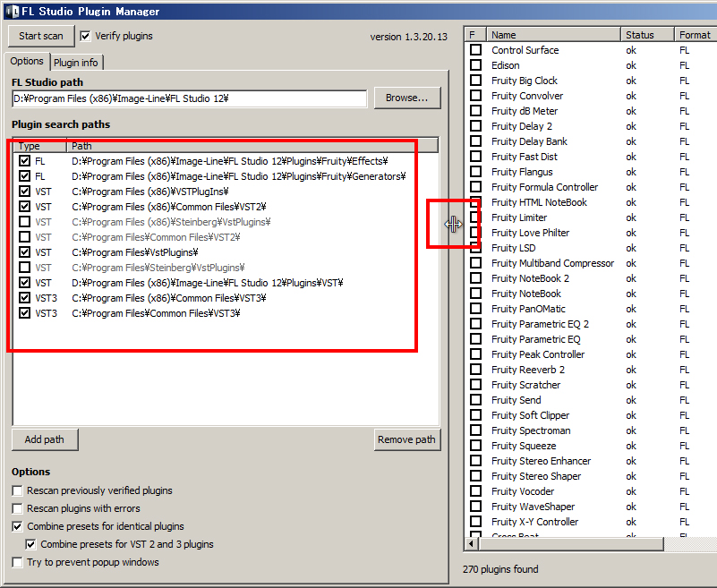Tick the favorite checkbox for Fruity Vocoder
Screen dimensions: 717x588
(476, 491)
